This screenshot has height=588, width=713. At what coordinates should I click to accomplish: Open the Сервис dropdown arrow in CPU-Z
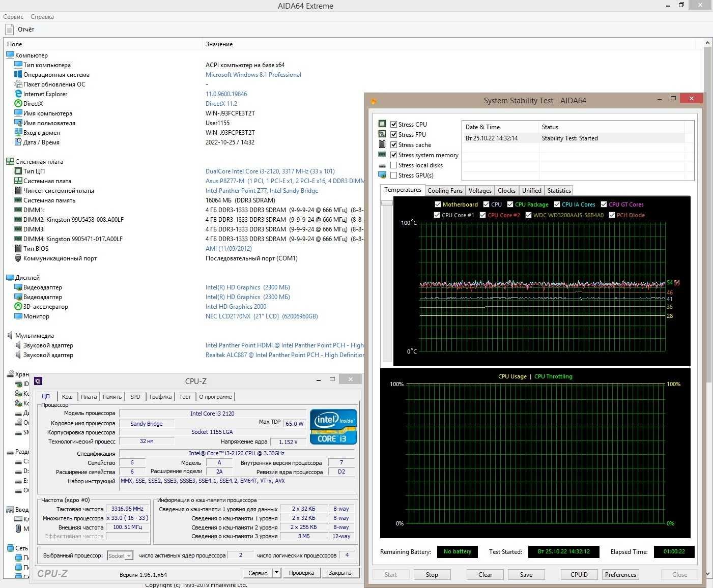276,573
